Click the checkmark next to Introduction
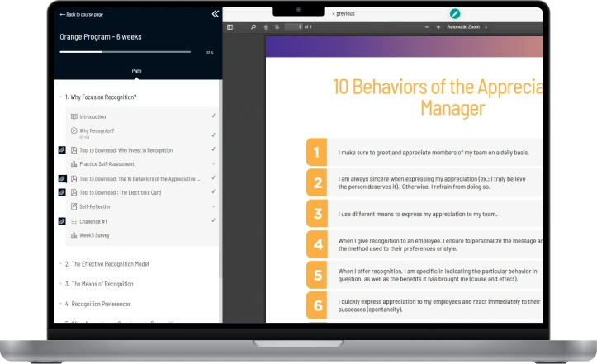 tap(213, 116)
